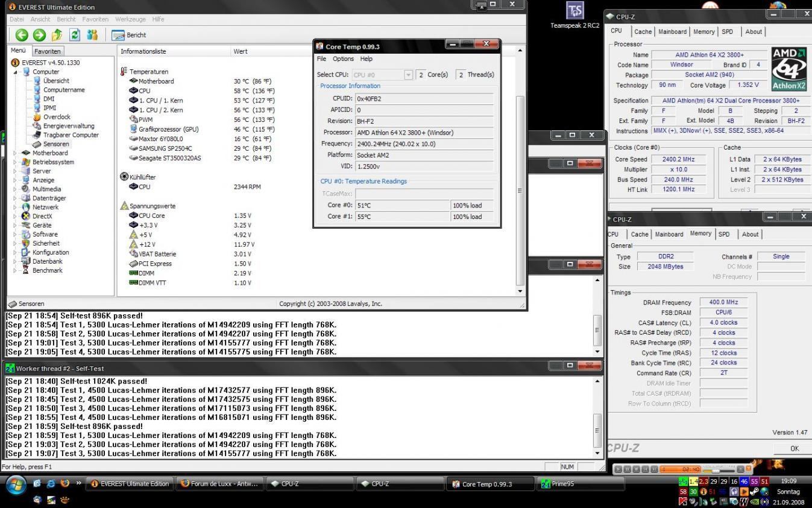
Task: Expand the Multimedia tree node
Action: point(16,189)
